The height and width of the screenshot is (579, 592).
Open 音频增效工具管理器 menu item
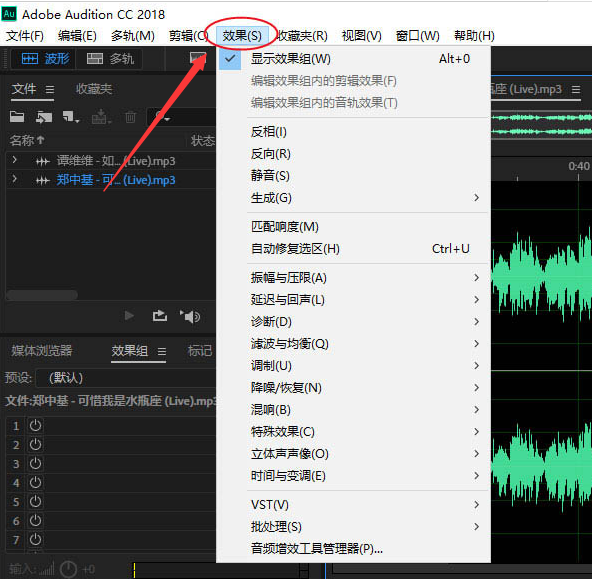[354, 549]
